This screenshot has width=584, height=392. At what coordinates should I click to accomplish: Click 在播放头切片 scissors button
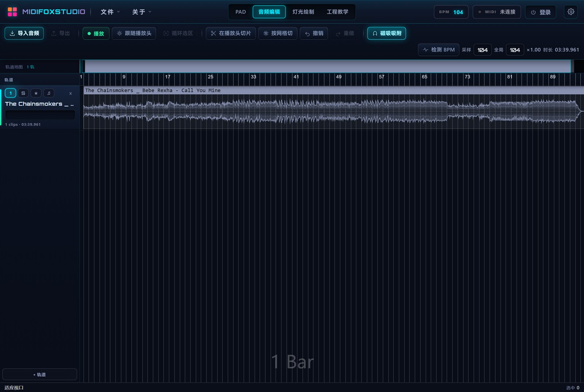[231, 33]
